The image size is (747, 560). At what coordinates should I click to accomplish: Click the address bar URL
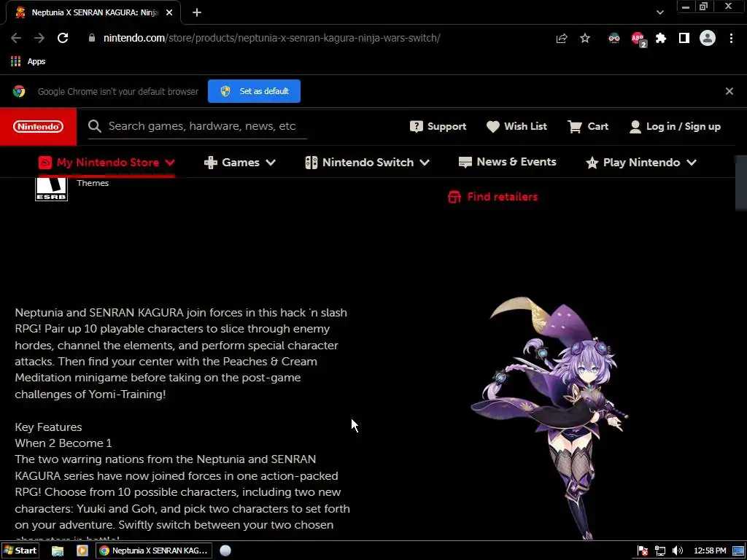point(271,38)
